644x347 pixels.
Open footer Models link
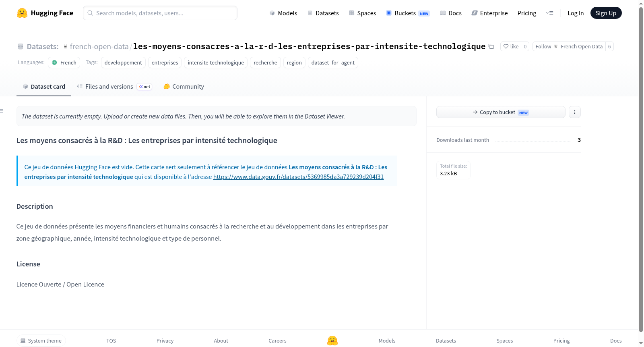pos(387,341)
